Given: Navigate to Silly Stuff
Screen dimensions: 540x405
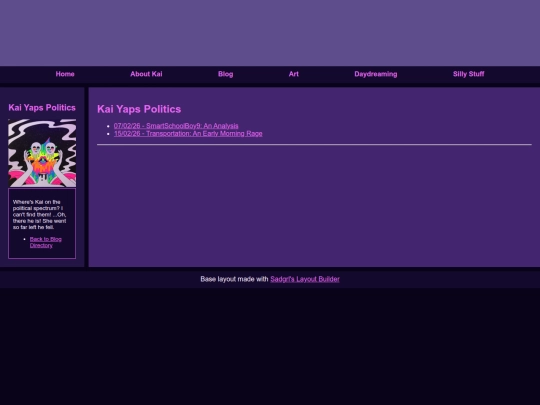Looking at the screenshot, I should 468,74.
